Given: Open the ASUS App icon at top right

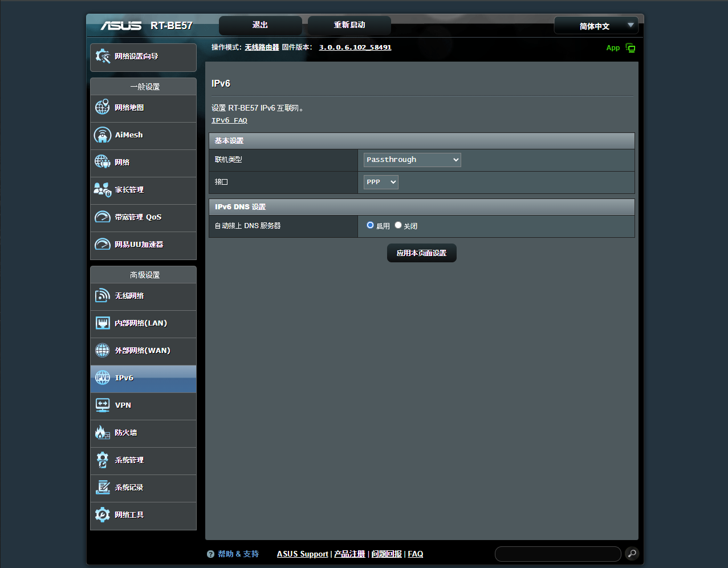Looking at the screenshot, I should tap(630, 48).
